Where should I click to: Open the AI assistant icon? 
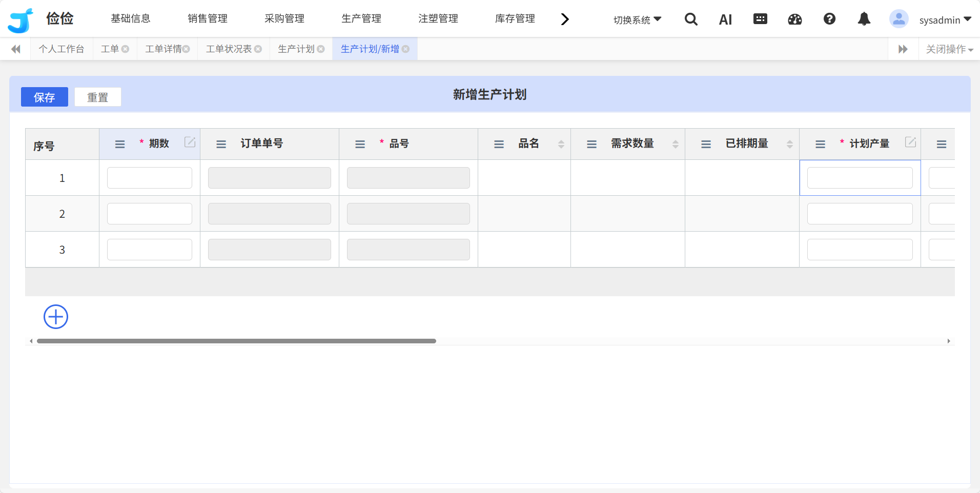(725, 20)
